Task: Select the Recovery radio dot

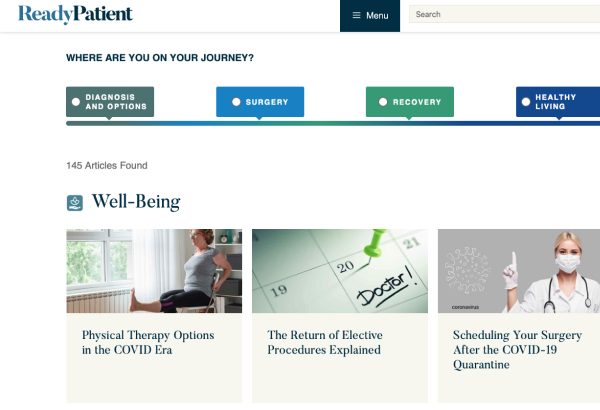Action: [x=384, y=102]
